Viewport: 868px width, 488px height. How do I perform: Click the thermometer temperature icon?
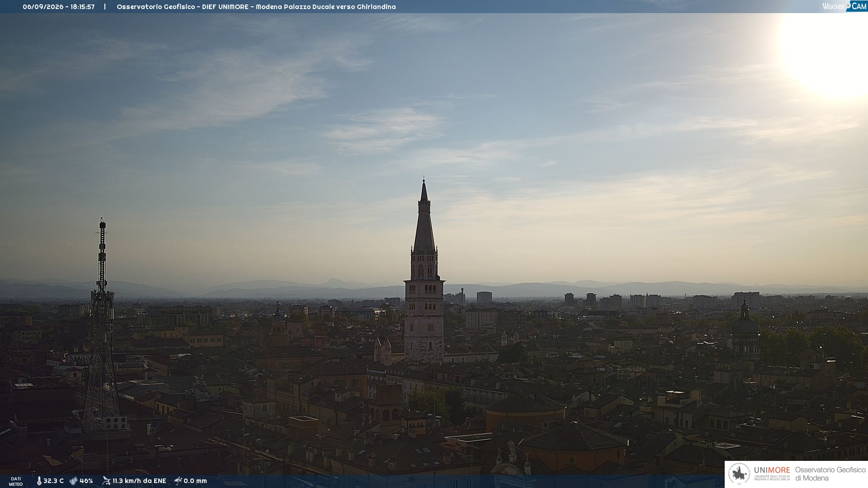point(39,481)
